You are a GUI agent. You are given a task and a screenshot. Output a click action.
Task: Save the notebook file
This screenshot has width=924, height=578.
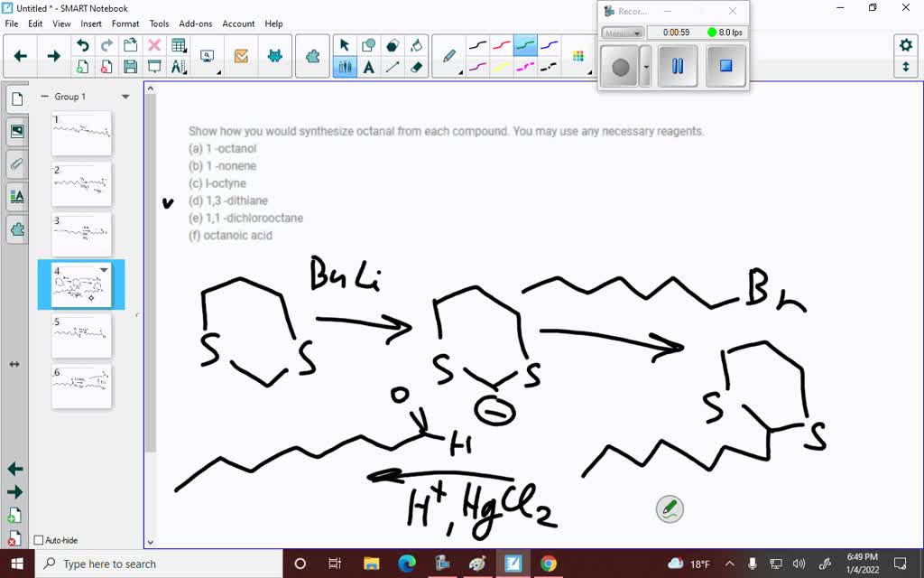pyautogui.click(x=130, y=66)
